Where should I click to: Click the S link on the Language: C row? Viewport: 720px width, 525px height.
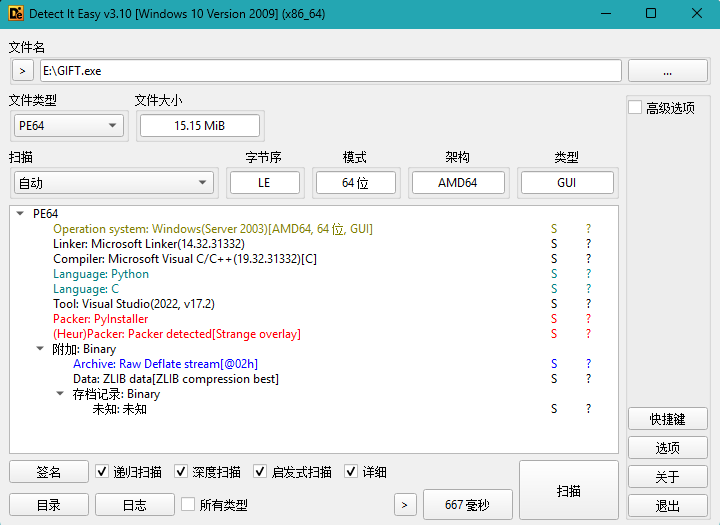click(554, 289)
